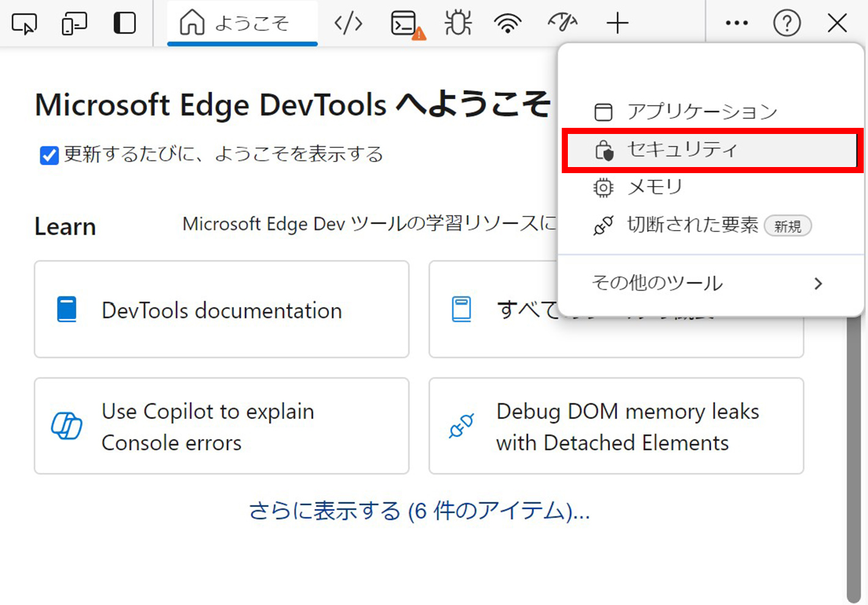868x605 pixels.
Task: Open the Sources bug icon tool
Action: click(x=458, y=24)
